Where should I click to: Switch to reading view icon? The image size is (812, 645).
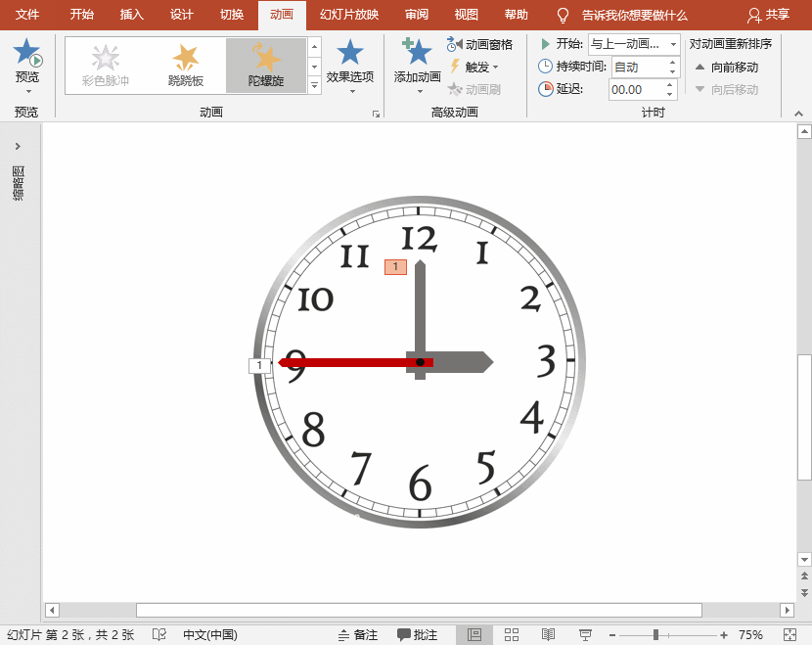(x=548, y=634)
